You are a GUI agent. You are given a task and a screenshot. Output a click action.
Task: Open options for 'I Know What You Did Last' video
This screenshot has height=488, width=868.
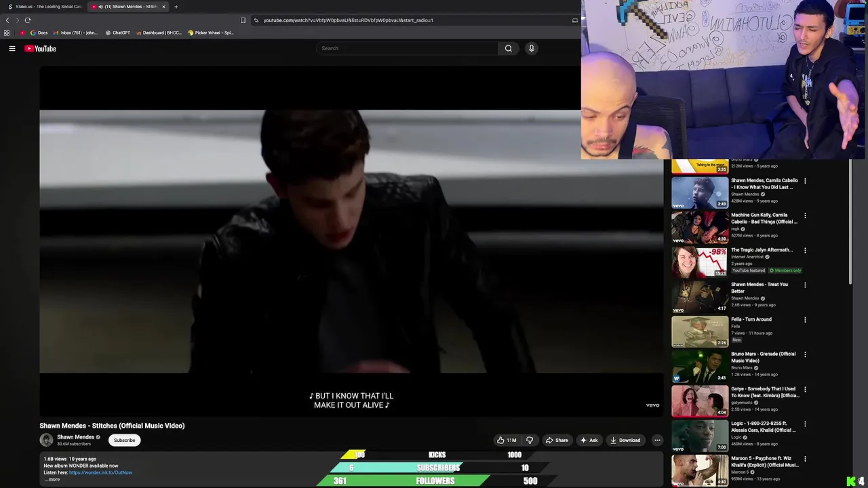tap(805, 181)
